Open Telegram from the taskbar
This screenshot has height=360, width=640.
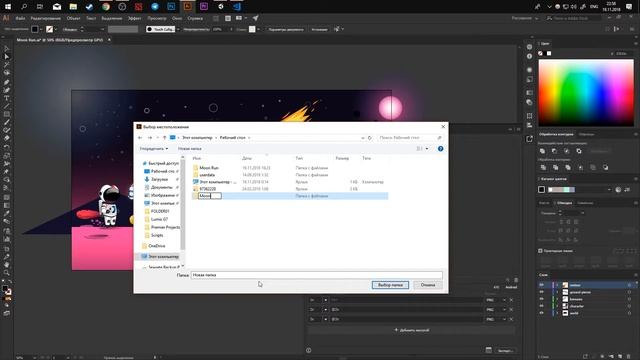[155, 7]
